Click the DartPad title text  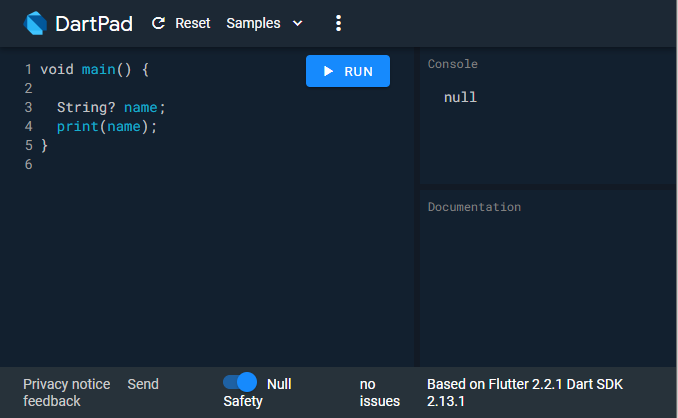coord(94,23)
